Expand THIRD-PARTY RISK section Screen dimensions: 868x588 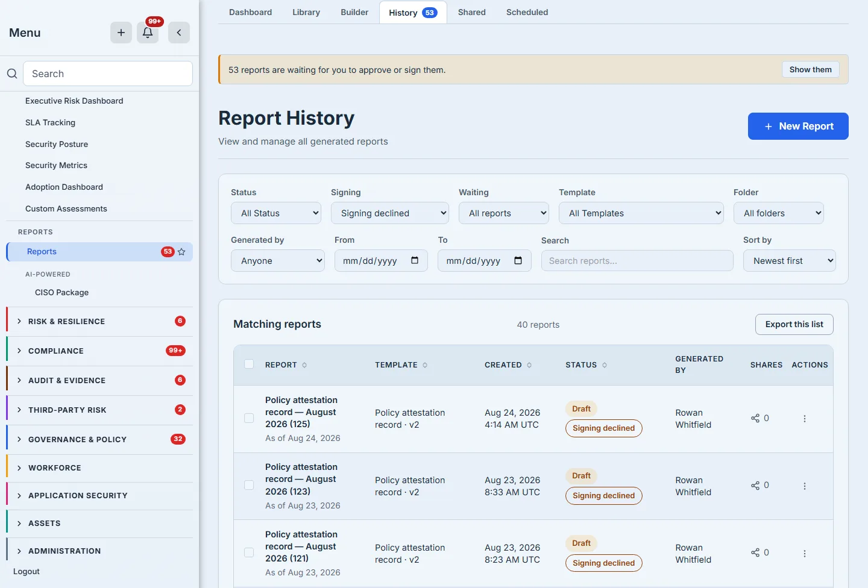point(99,410)
